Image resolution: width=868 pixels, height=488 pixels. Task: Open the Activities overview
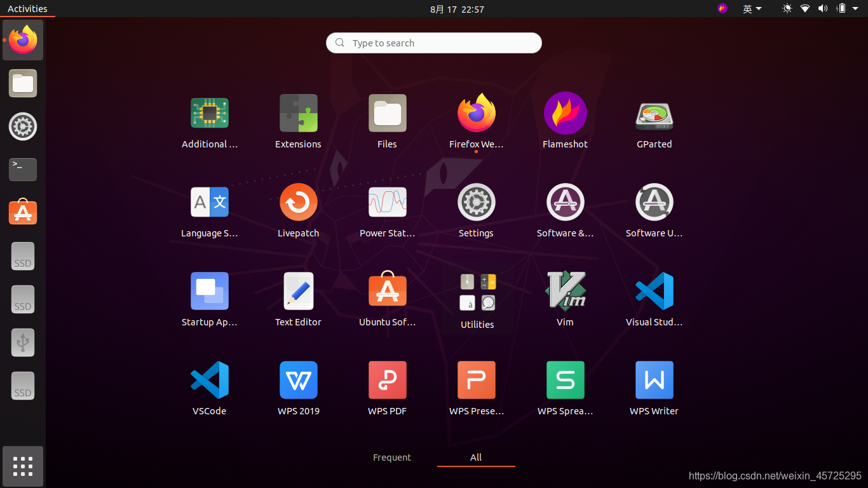(29, 8)
